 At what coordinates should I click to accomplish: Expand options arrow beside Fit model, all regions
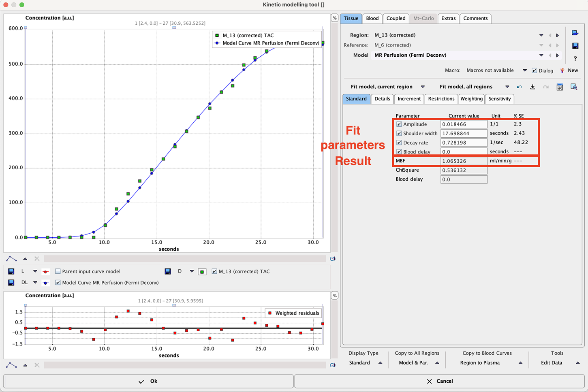(x=507, y=87)
